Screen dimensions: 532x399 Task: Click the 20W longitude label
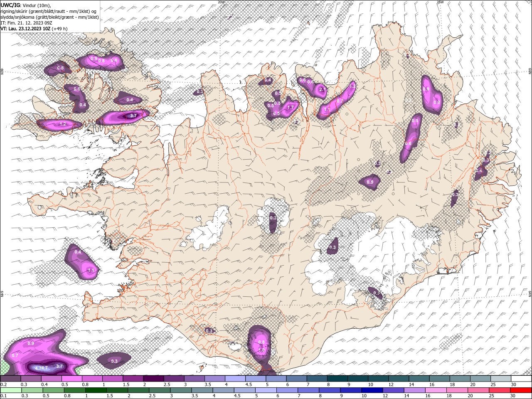(221, 2)
